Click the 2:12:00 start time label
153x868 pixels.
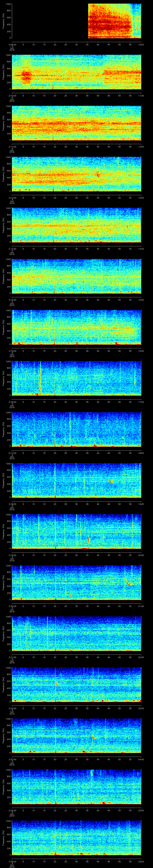(12, 198)
